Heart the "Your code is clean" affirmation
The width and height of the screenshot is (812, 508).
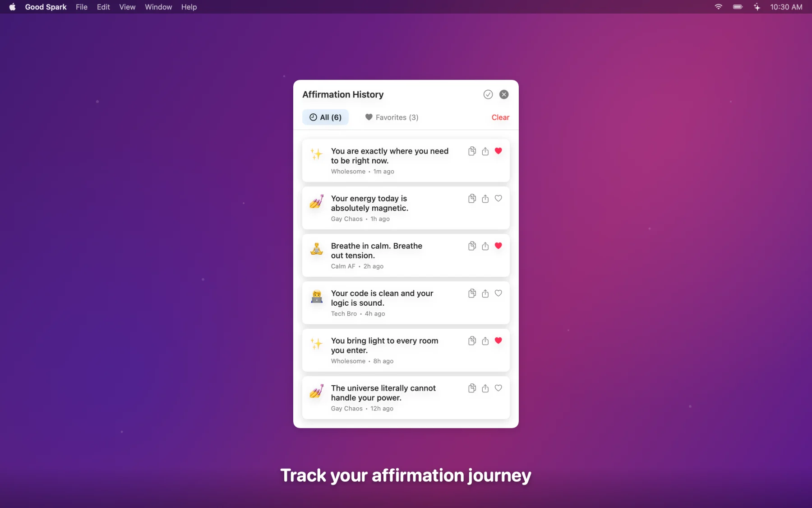[498, 294]
